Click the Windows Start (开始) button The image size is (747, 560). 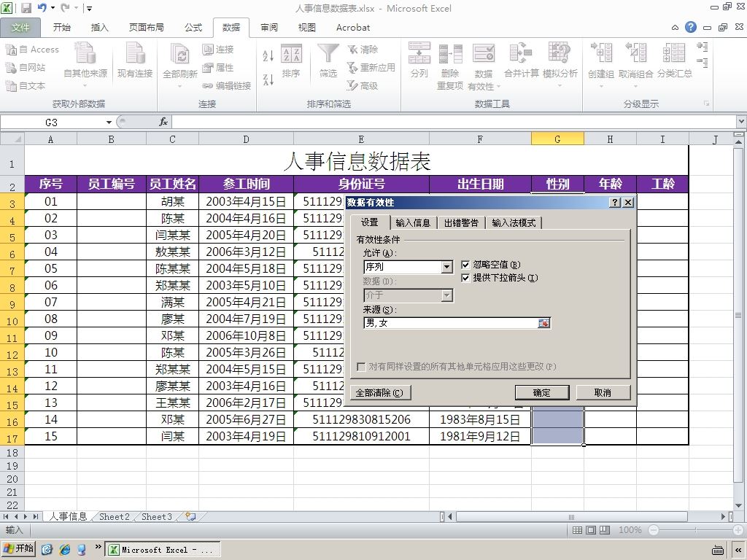[x=18, y=549]
